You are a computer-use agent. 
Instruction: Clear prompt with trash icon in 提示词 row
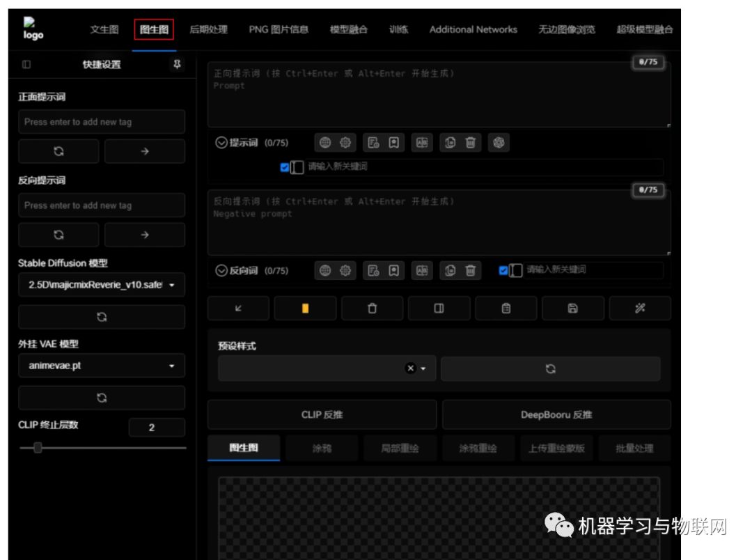471,143
